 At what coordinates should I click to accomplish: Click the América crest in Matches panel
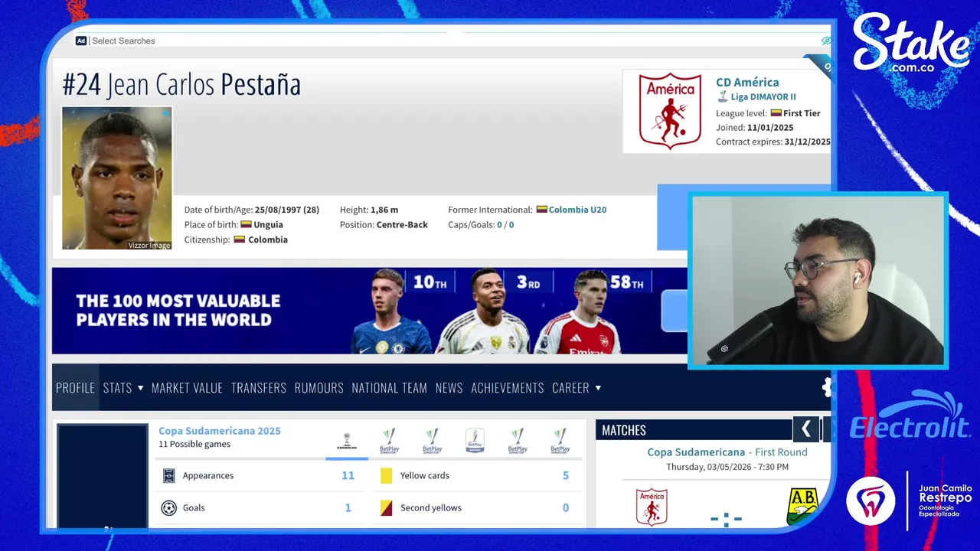652,507
